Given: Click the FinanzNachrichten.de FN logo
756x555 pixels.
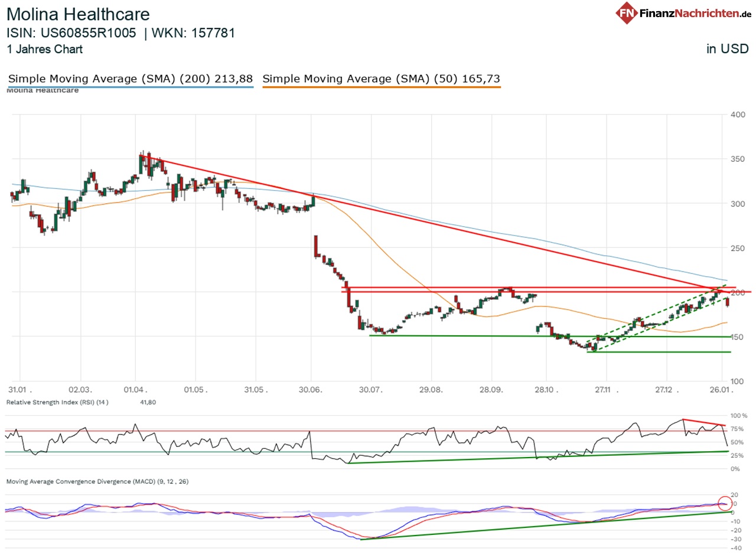Looking at the screenshot, I should [627, 13].
